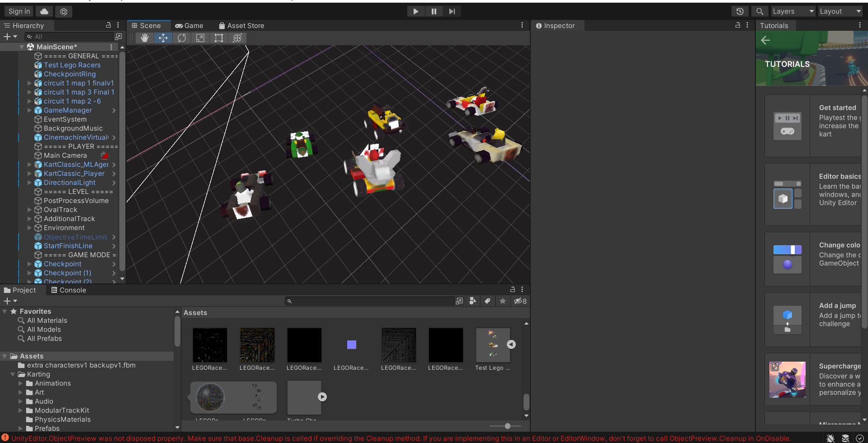Open the Get started tutorial

click(813, 126)
